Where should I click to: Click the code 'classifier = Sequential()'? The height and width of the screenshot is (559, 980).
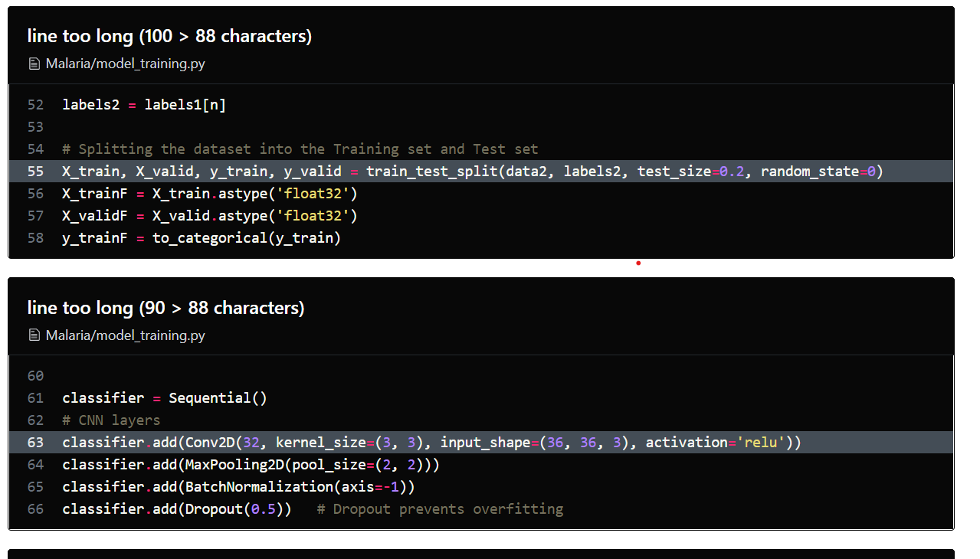click(165, 398)
